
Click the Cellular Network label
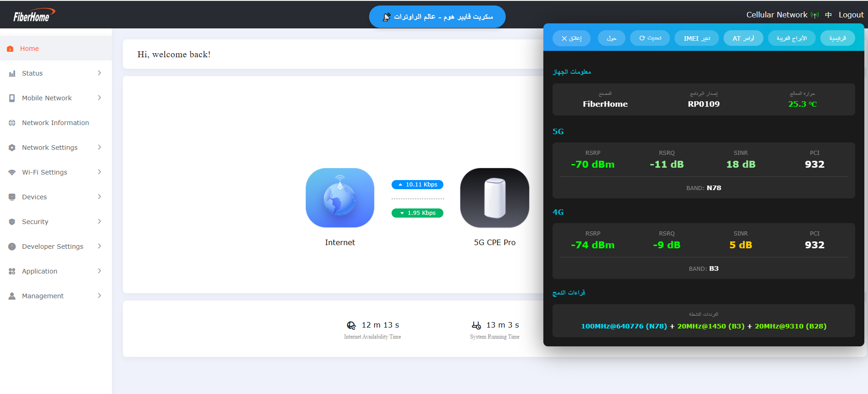coord(777,15)
